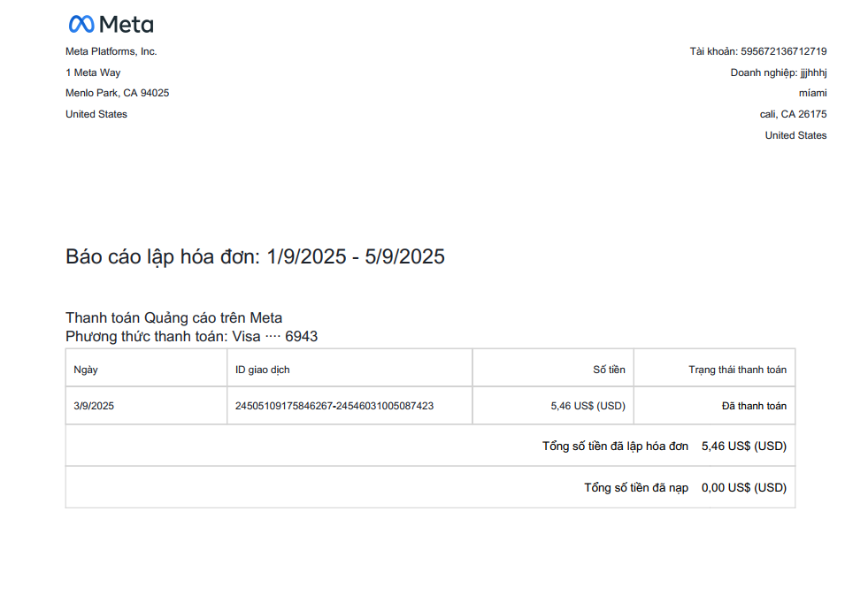The height and width of the screenshot is (603, 868).
Task: Click the Tổng số tiền đã nạp label
Action: 636,487
